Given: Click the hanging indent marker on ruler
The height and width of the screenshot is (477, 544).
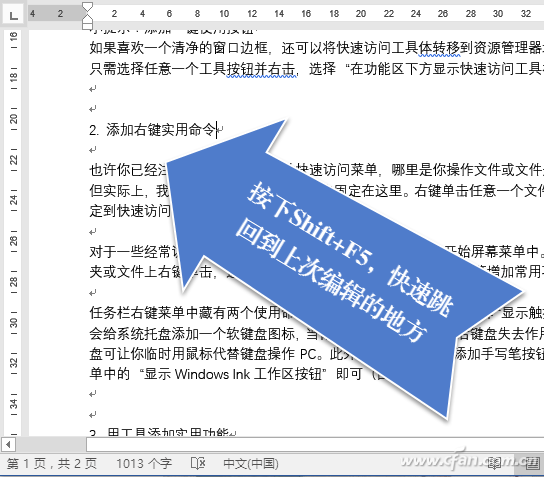Looking at the screenshot, I should click(x=87, y=18).
